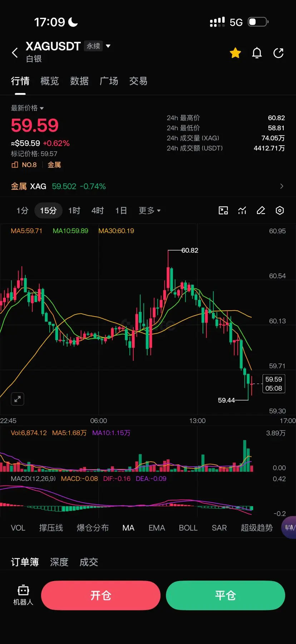Image resolution: width=296 pixels, height=644 pixels.
Task: Tap the share icon
Action: click(x=278, y=53)
